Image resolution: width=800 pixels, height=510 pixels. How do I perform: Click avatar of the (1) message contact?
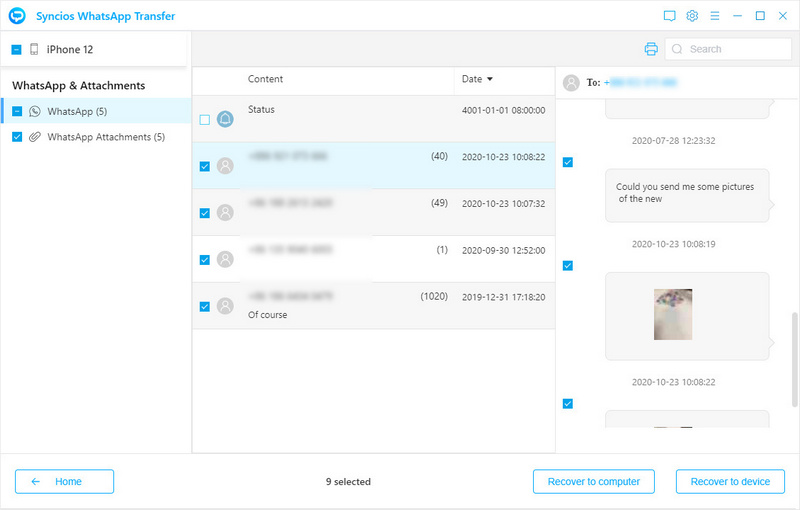(225, 259)
